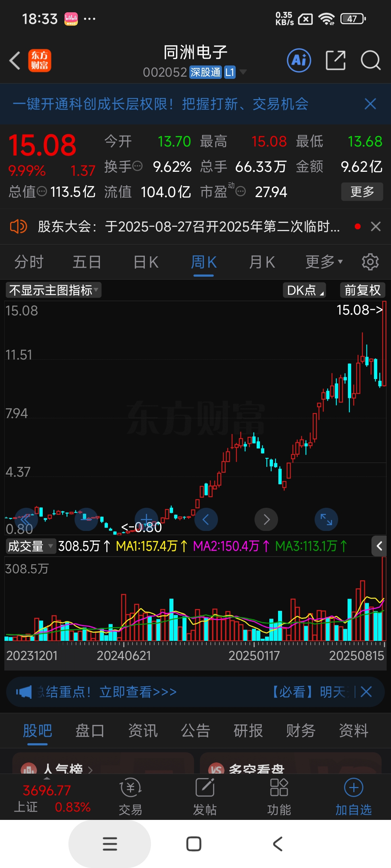Switch to the 财务 tab
The width and height of the screenshot is (391, 868).
301,731
